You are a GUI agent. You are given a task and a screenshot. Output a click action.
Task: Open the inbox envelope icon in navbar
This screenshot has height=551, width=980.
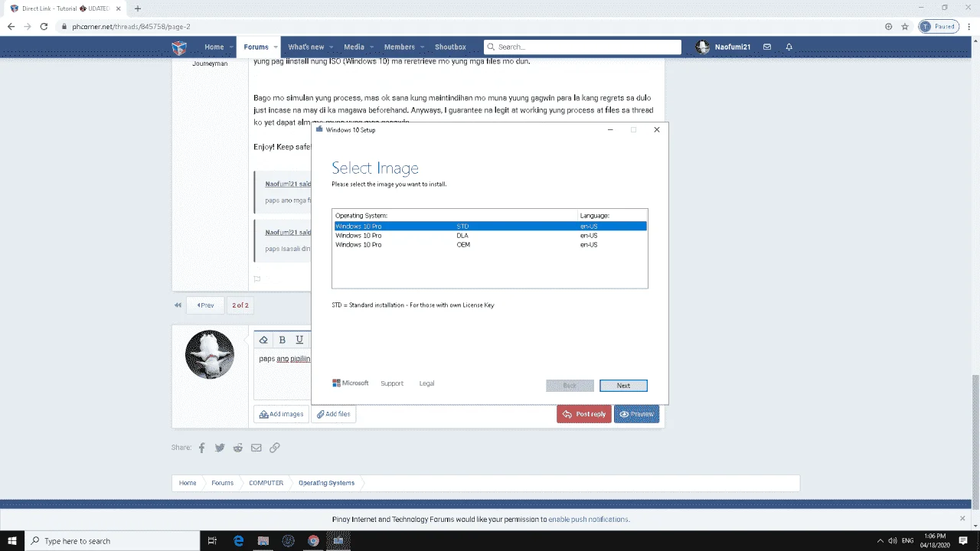tap(767, 47)
